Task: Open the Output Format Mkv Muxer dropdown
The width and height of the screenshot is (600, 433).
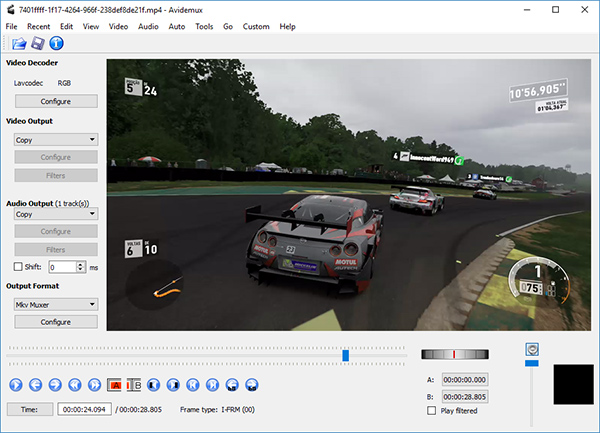Action: click(x=56, y=304)
